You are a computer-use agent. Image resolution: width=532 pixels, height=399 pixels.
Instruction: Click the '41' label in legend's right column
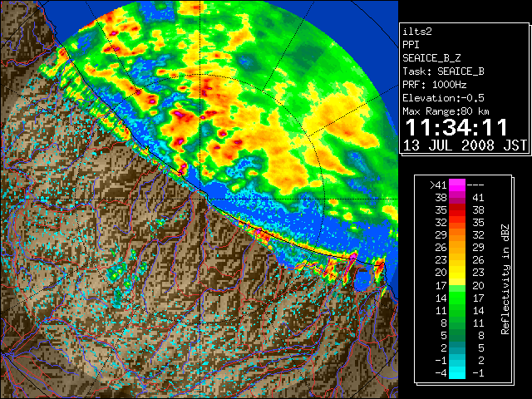point(478,198)
